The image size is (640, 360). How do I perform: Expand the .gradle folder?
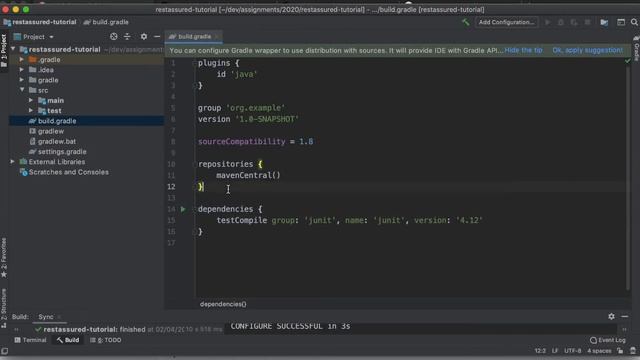coord(22,60)
